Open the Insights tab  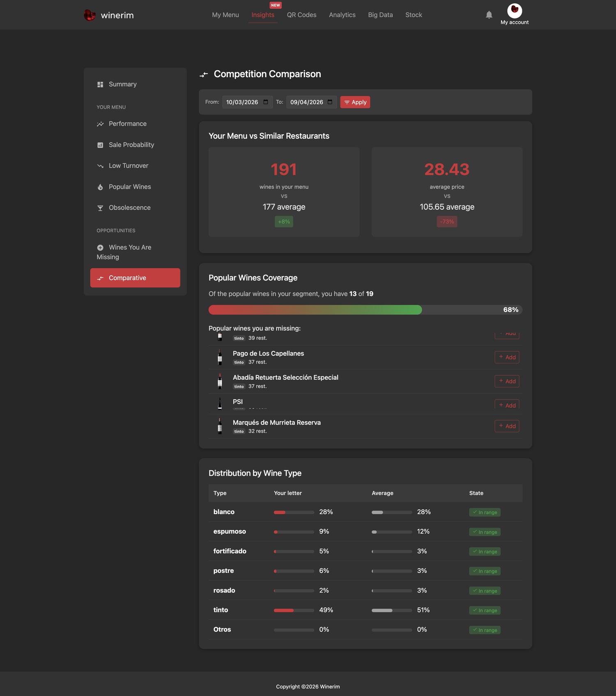263,15
